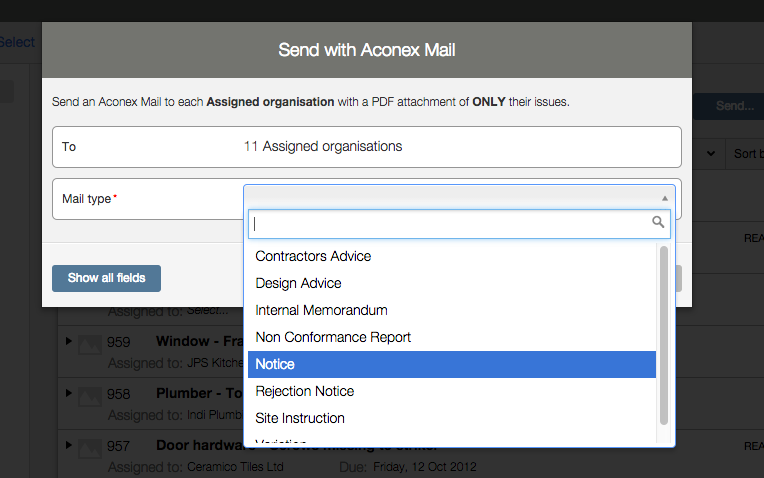The image size is (764, 478).
Task: Click the Select link at top left
Action: [17, 42]
